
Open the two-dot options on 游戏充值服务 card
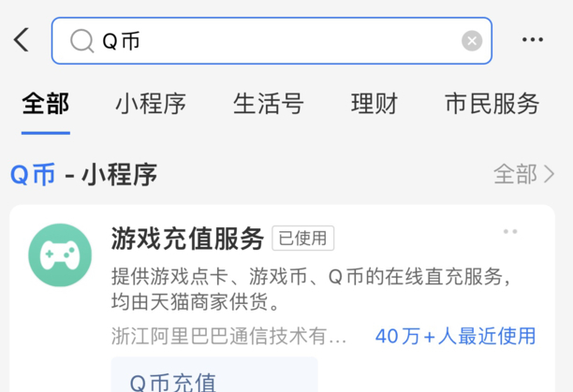[510, 231]
